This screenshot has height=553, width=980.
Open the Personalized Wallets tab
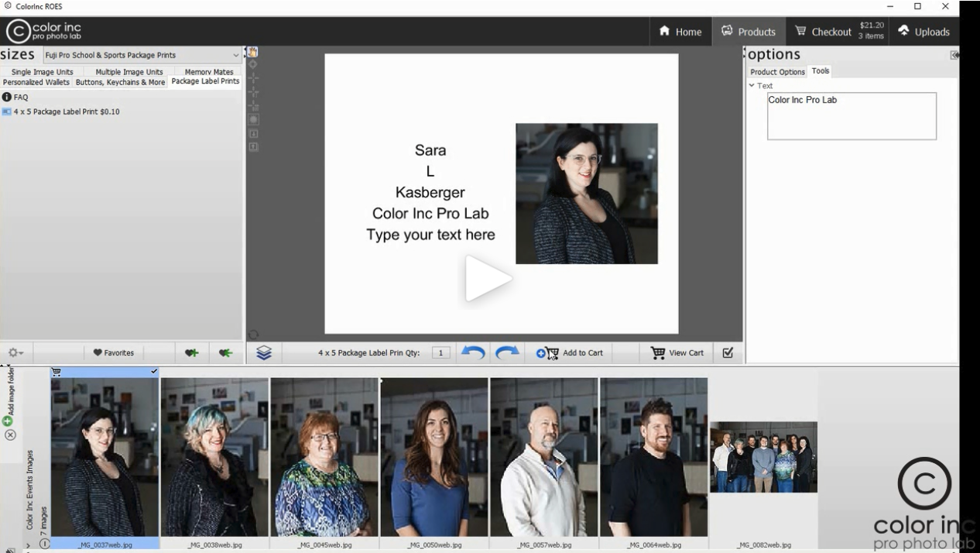coord(36,82)
